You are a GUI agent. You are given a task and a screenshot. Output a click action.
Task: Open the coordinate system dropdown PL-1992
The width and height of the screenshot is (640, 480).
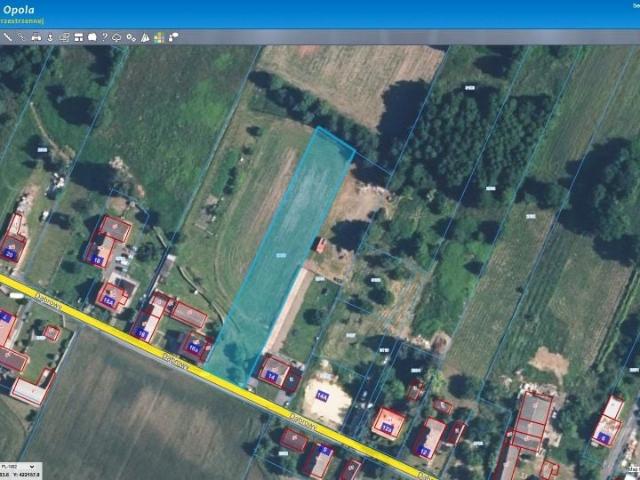18,466
